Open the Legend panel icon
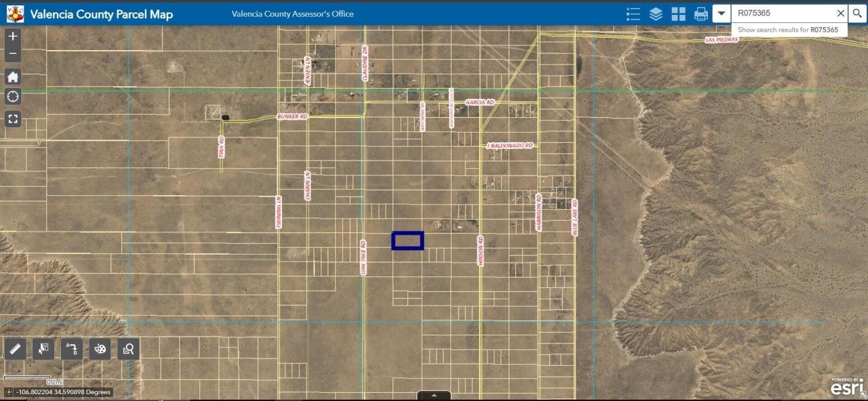 (633, 14)
